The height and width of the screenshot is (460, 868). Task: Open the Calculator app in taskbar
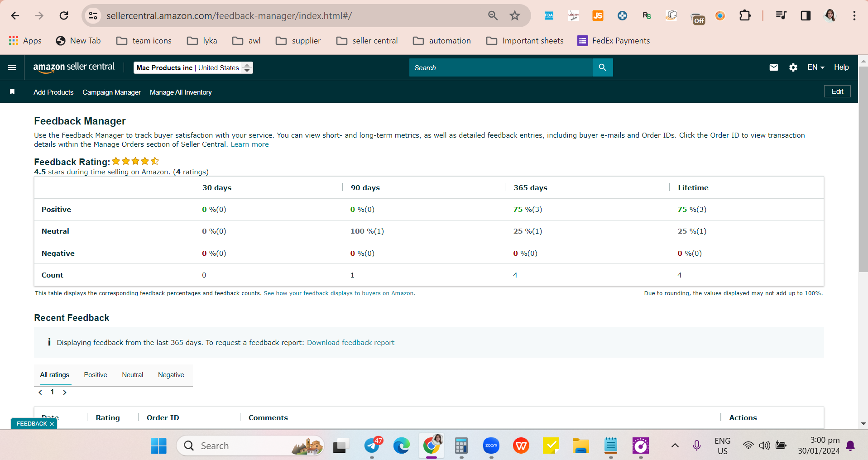pos(461,446)
